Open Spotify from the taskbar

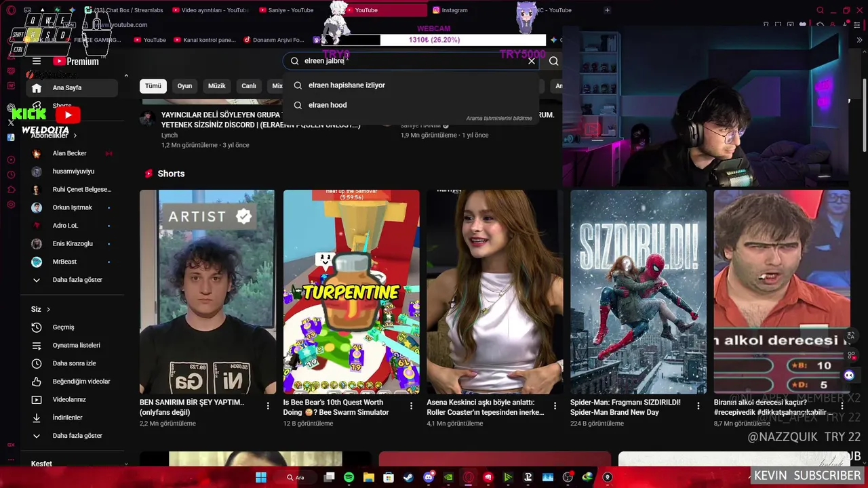349,477
